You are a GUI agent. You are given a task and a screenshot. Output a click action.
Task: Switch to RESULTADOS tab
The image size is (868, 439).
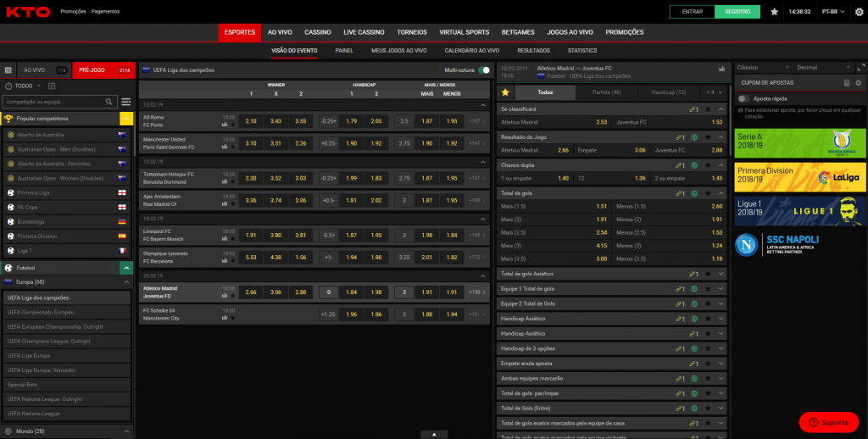(534, 50)
